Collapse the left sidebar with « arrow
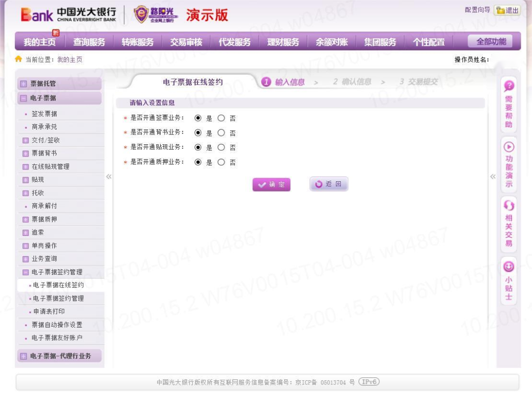532x399 pixels. [108, 176]
